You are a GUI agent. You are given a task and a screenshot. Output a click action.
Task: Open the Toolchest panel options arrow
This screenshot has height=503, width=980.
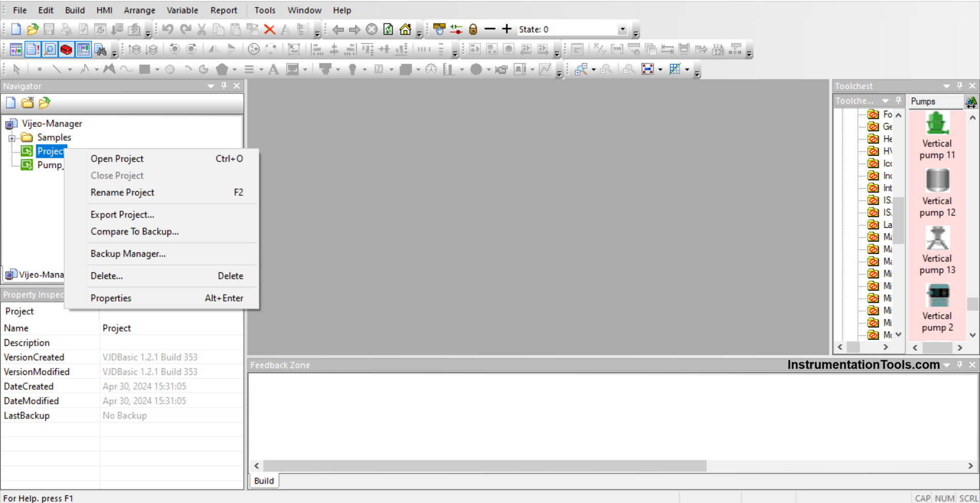(947, 86)
